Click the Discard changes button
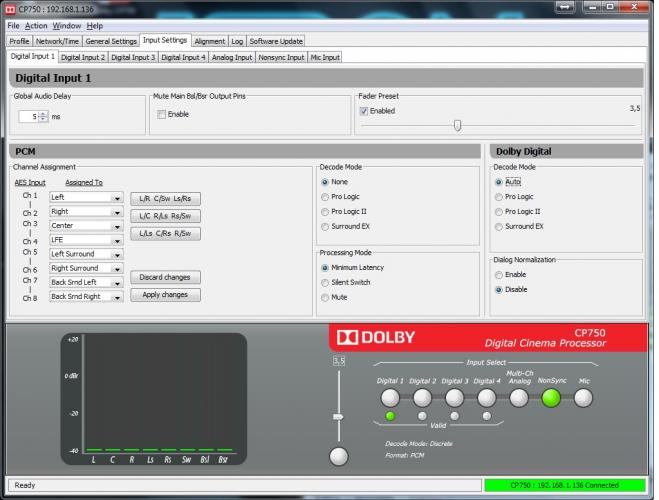 (x=165, y=277)
